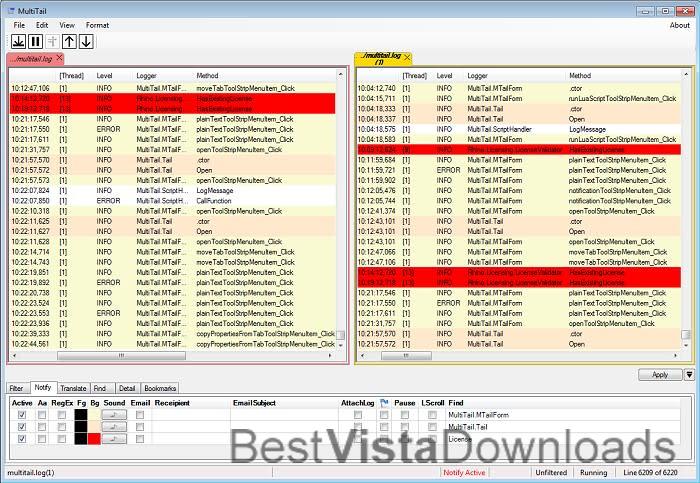Click the left pane scroll-up arrow
This screenshot has height=483, width=700.
coord(341,74)
